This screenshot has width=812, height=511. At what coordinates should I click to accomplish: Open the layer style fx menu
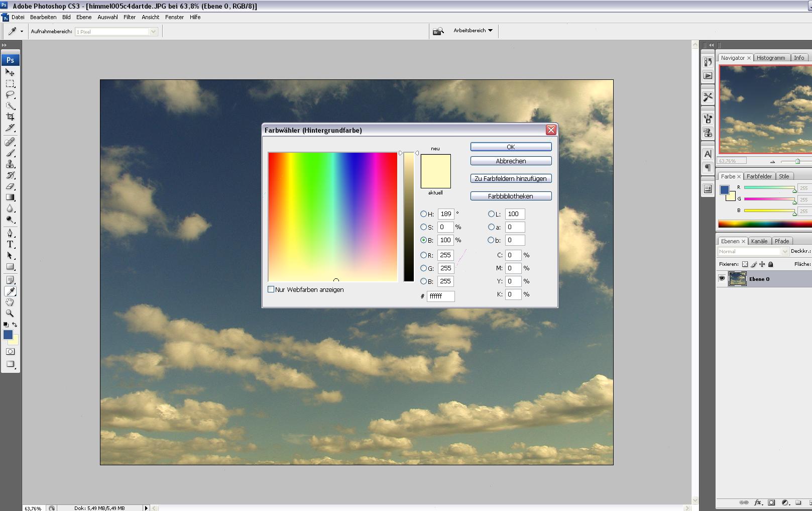point(758,502)
